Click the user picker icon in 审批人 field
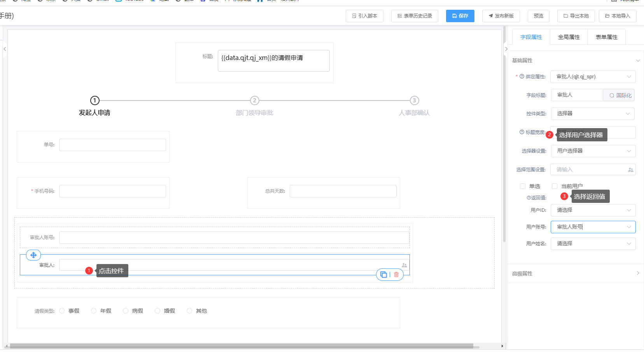 coord(404,265)
